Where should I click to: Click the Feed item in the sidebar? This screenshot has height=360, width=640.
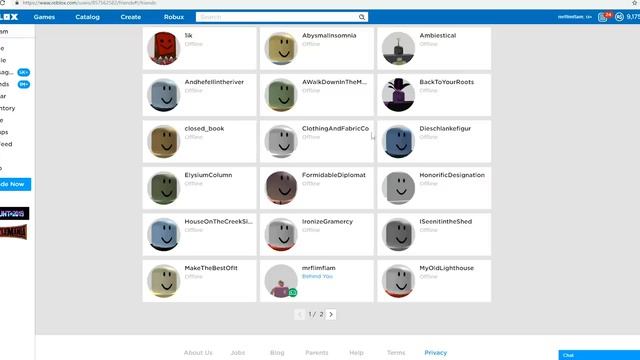pos(6,144)
